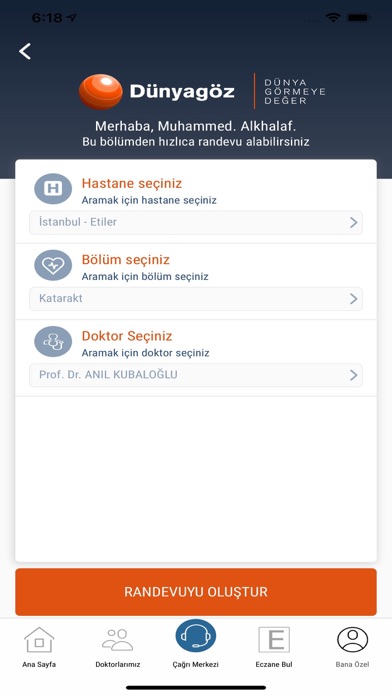
Task: Tap the doctor stethoscope icon
Action: tap(53, 341)
